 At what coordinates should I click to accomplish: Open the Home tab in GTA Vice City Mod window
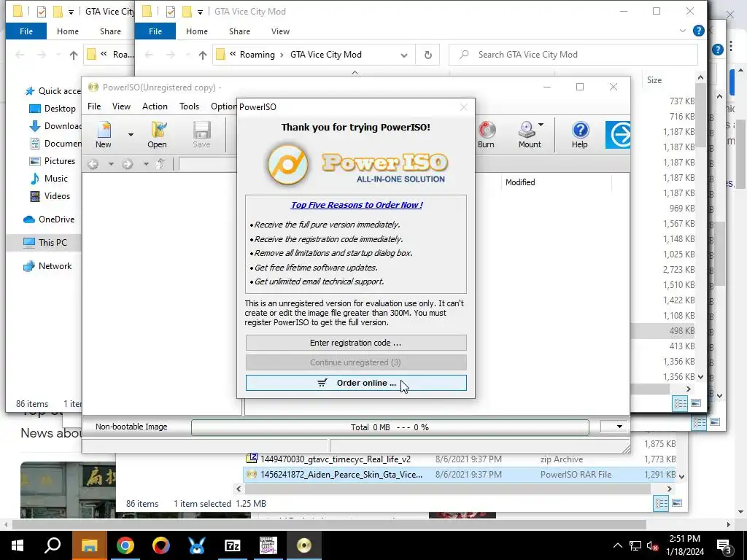pos(197,31)
